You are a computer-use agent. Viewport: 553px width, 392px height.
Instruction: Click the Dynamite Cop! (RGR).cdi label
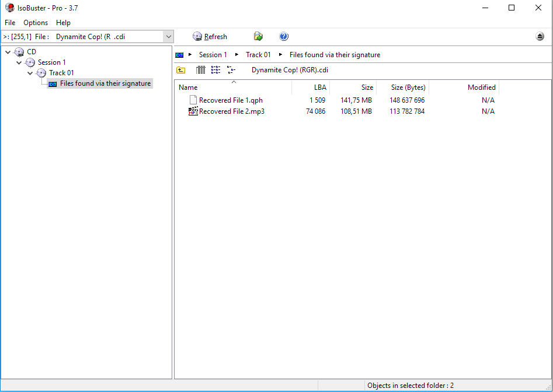pyautogui.click(x=290, y=70)
